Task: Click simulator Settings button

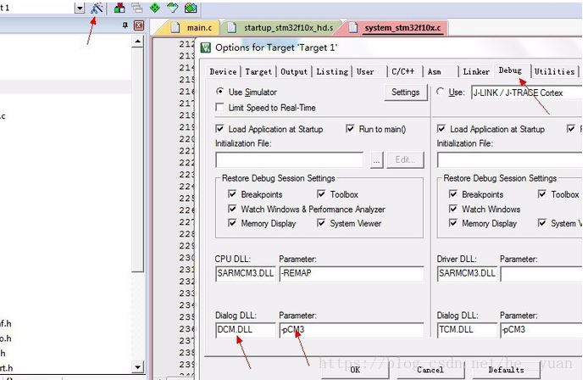Action: [405, 92]
